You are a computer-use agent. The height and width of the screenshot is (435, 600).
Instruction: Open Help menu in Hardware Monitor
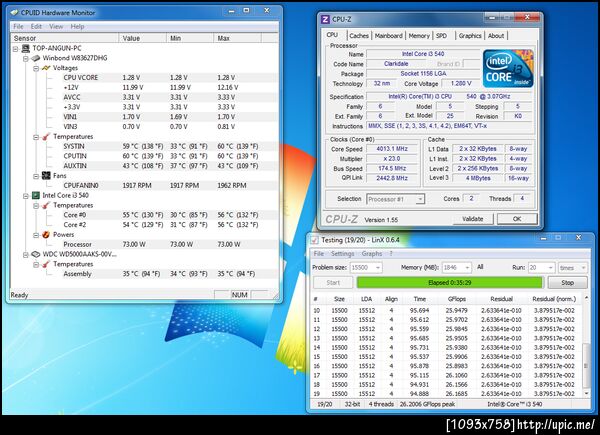[77, 26]
